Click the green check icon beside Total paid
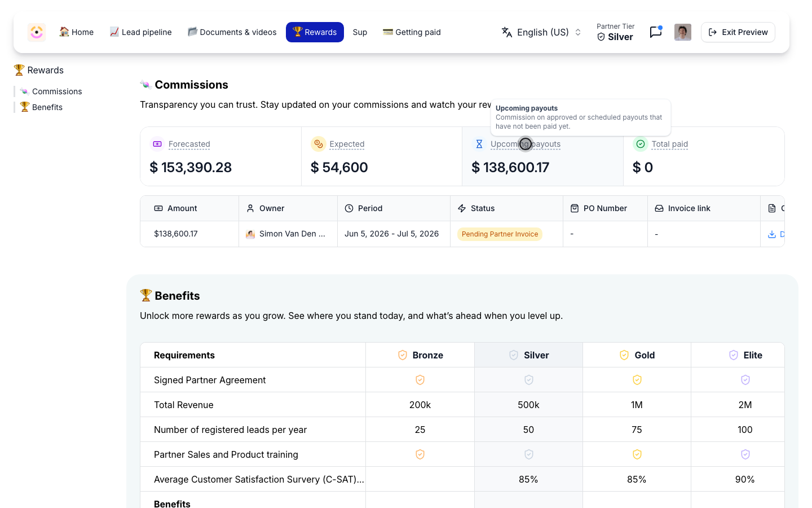This screenshot has width=812, height=508. (x=641, y=144)
